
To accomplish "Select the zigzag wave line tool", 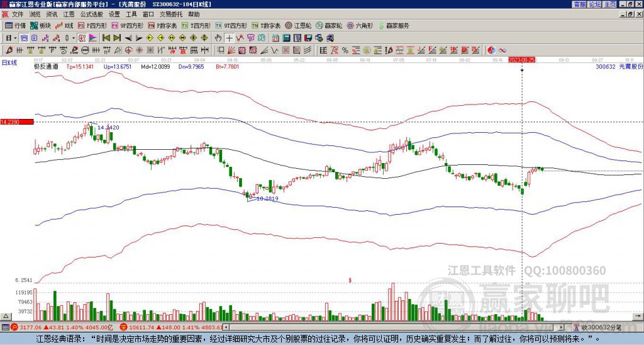I will pyautogui.click(x=274, y=50).
